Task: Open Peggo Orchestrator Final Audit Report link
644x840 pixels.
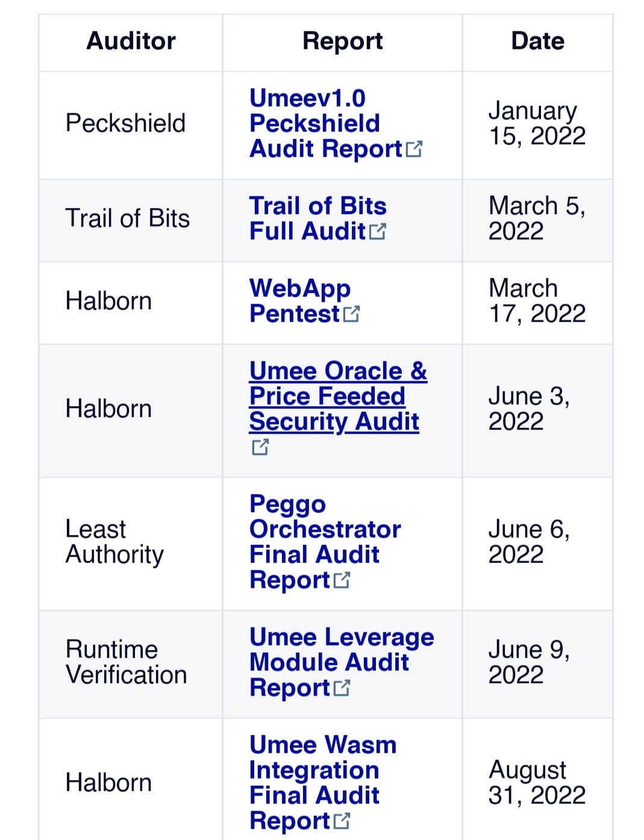Action: click(325, 542)
